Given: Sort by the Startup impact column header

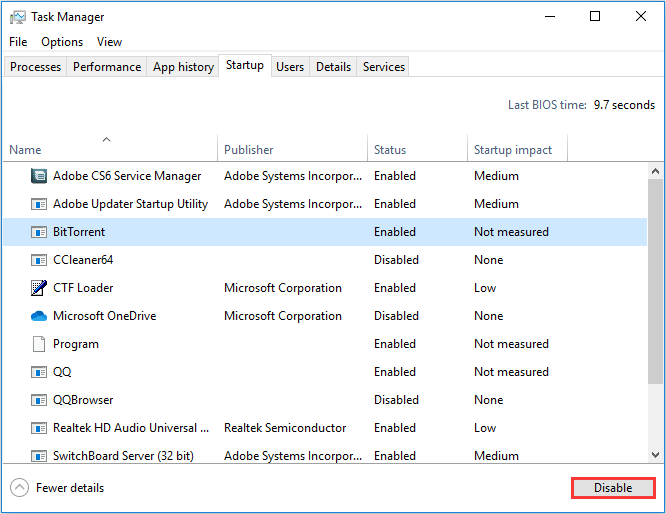Looking at the screenshot, I should [x=517, y=148].
